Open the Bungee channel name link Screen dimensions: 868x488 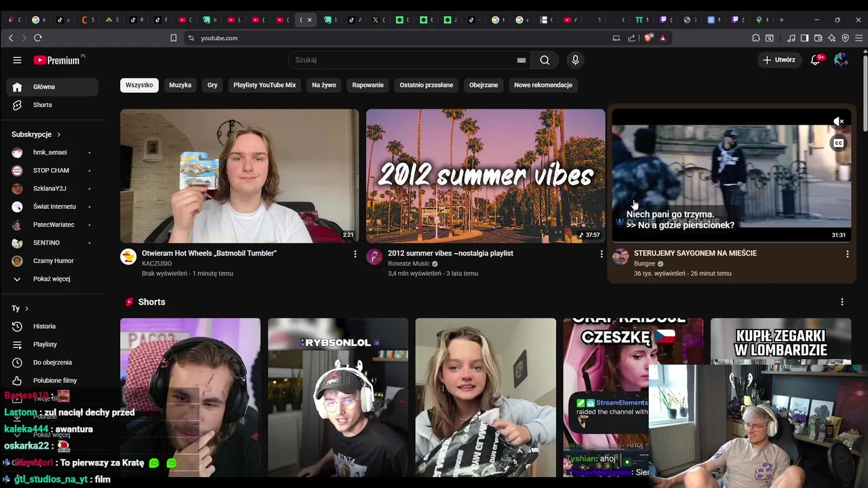pos(644,264)
